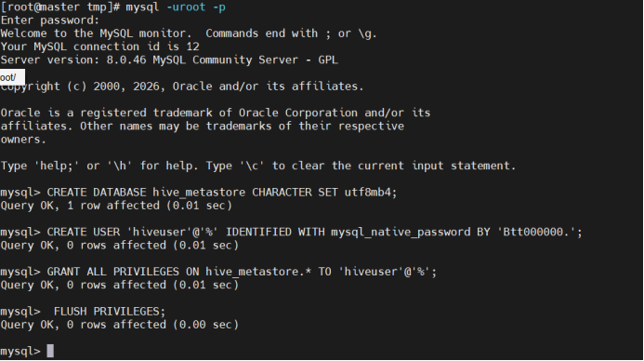Click the Oracle copyright 2000, 2026 line
Screen dimensions: 644x361
pos(182,87)
